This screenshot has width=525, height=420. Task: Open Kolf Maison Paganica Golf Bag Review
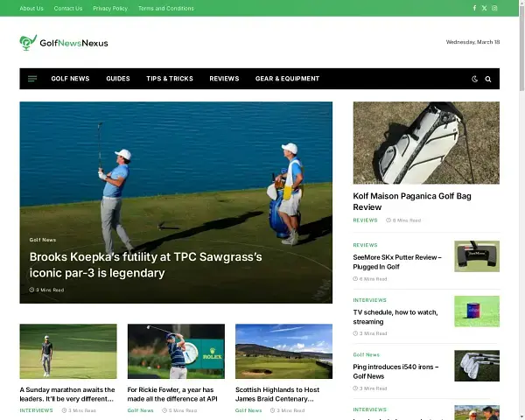(411, 201)
